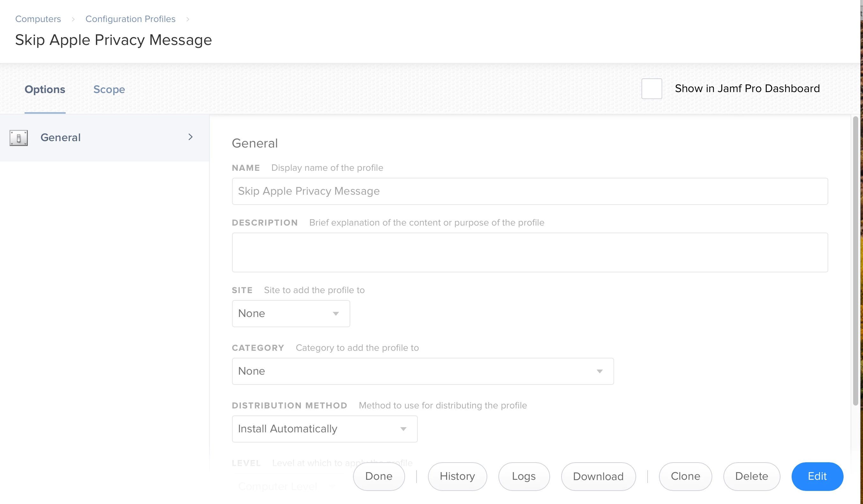Switch to the Scope tab
863x504 pixels.
(x=109, y=90)
